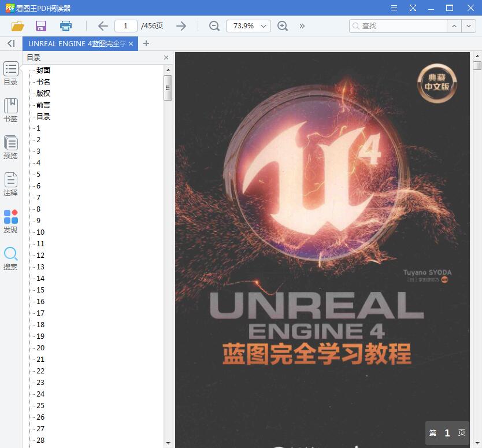Select outline entry 24
Viewport: 482px width, 448px height.
pyautogui.click(x=40, y=394)
